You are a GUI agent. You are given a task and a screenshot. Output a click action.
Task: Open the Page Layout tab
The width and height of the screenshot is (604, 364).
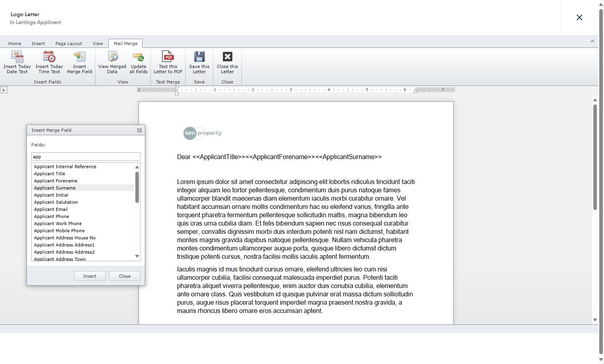click(x=69, y=44)
